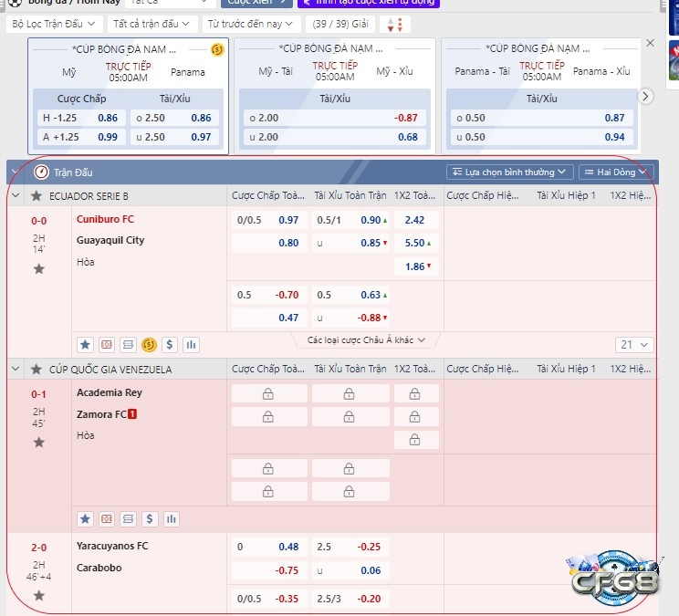The image size is (679, 616).
Task: Click the locked 1X2 draw cell for Hòa under Zamora
Action: (416, 440)
